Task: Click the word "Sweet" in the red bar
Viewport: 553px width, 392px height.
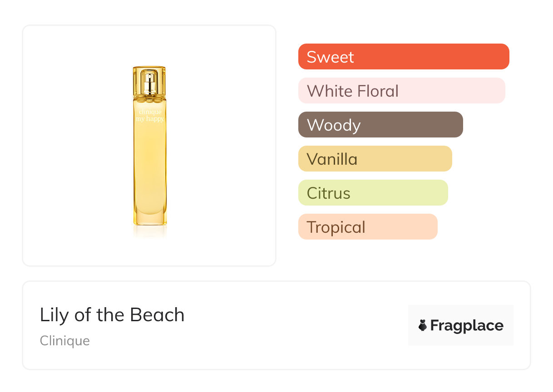Action: click(330, 57)
